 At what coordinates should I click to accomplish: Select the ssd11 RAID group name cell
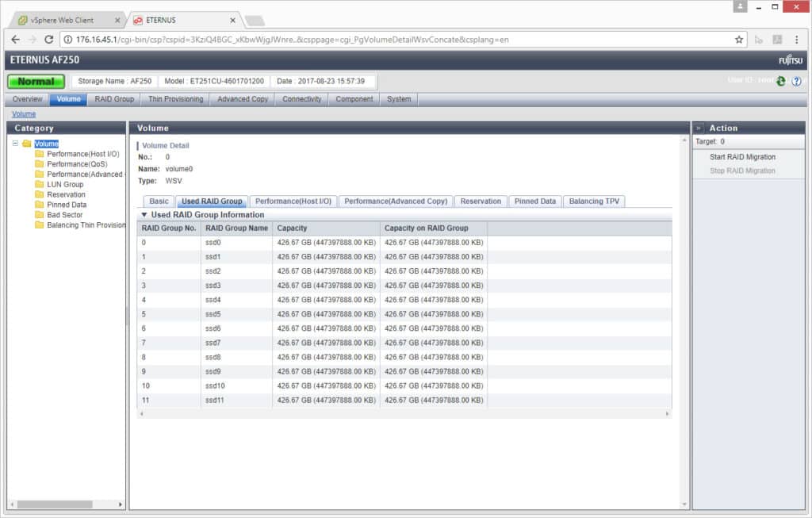pos(236,400)
